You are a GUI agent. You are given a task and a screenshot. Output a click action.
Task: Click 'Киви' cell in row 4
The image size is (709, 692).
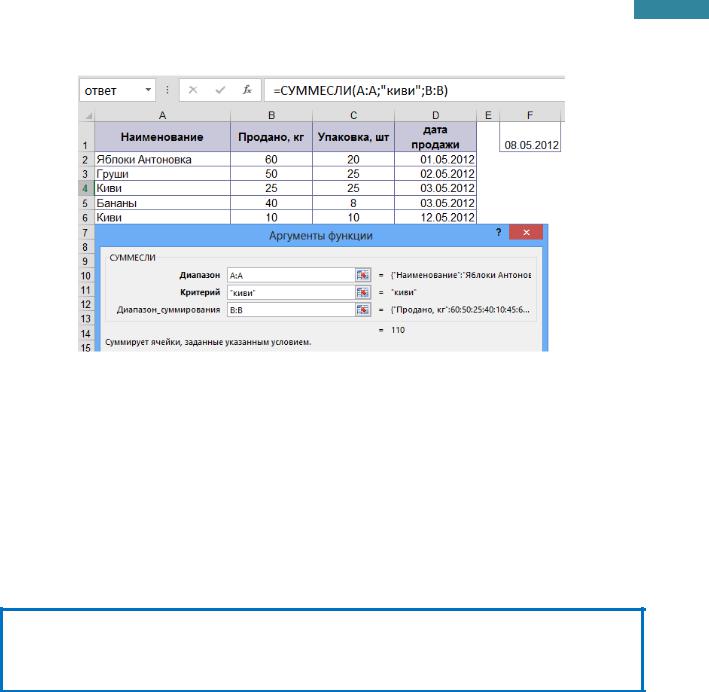coord(162,188)
